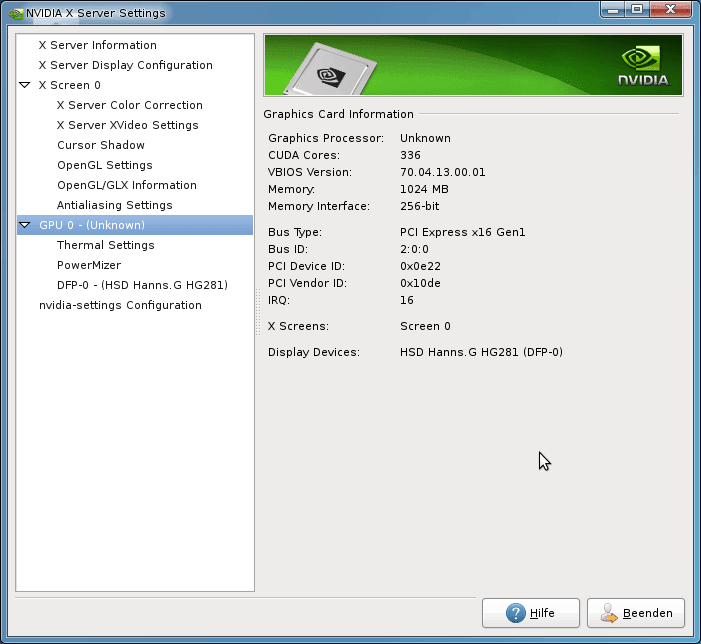Click the Graphics Card Information heading
Viewport: 701px width, 644px height.
pos(338,114)
